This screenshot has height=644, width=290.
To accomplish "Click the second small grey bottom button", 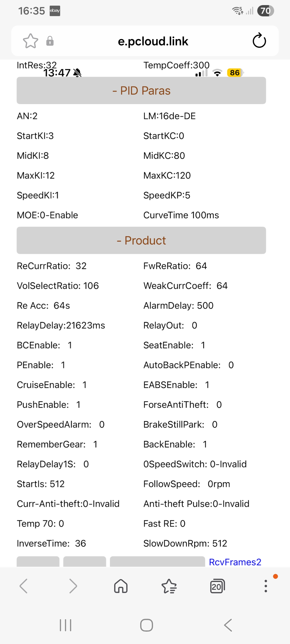I will [x=85, y=562].
